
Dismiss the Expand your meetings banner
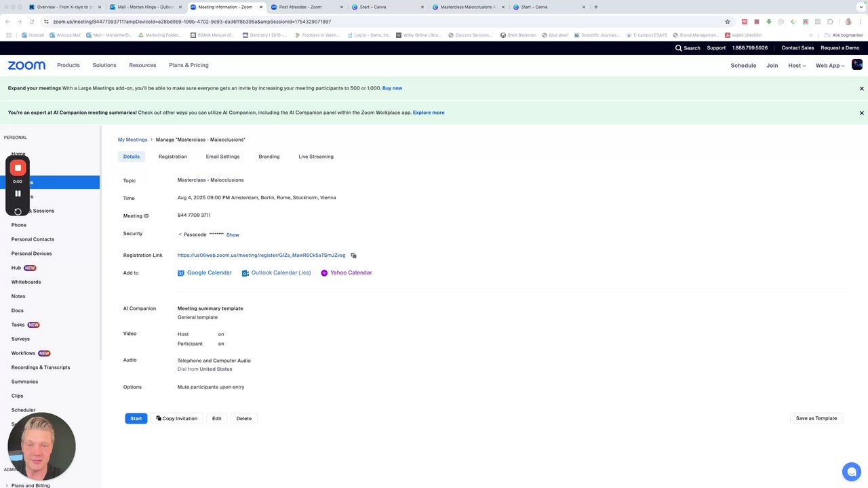[x=862, y=89]
